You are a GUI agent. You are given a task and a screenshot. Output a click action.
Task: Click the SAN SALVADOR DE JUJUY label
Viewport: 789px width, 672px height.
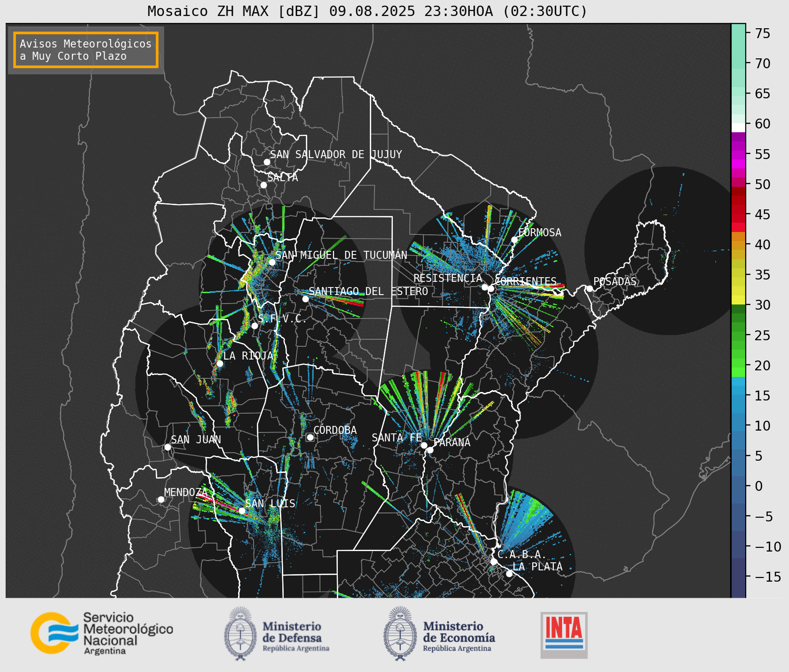click(x=336, y=154)
